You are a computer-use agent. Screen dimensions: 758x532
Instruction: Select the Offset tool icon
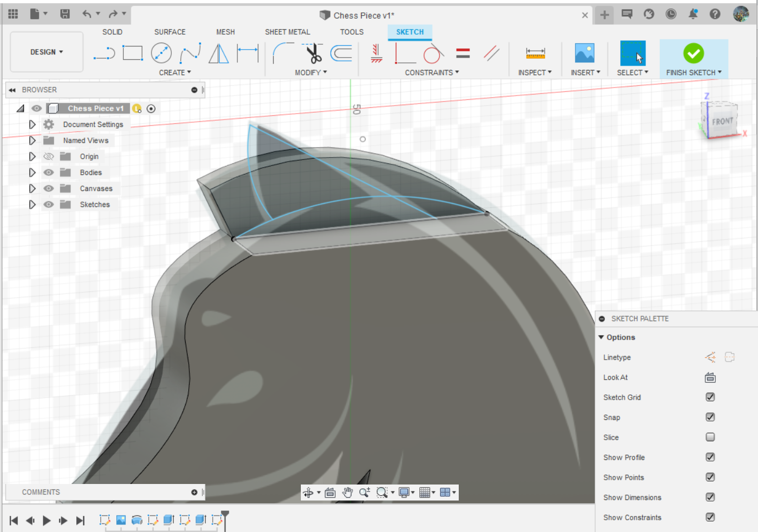pos(341,53)
